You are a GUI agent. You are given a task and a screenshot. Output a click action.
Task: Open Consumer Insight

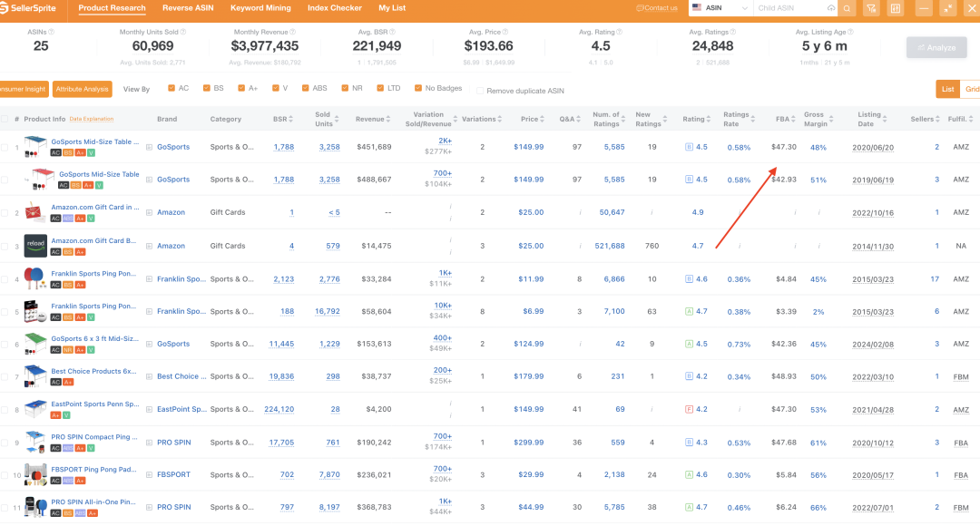pyautogui.click(x=24, y=90)
